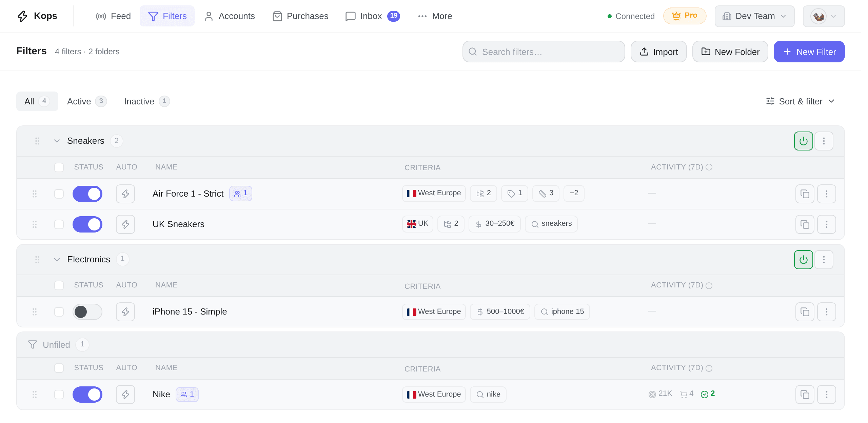Duplicate the UK Sneakers filter

805,224
